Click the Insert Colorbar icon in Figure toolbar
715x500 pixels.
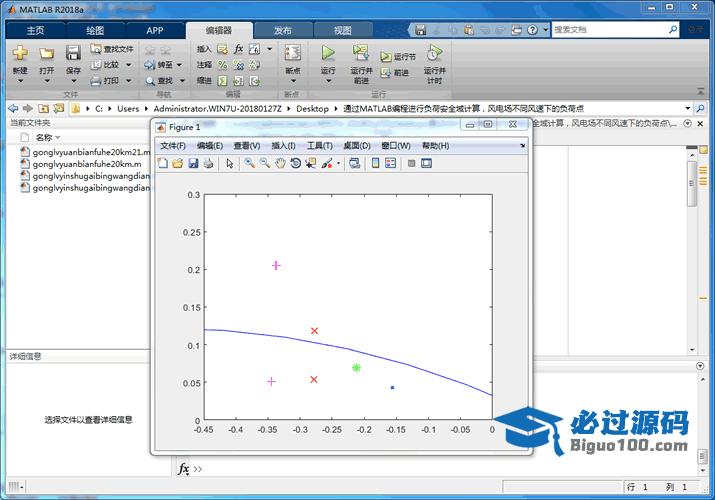point(375,163)
